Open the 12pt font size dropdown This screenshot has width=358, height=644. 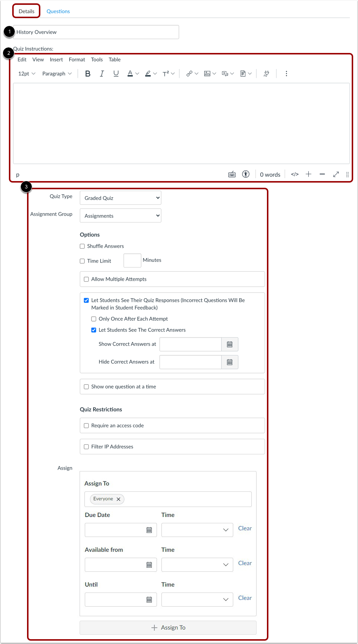coord(27,74)
